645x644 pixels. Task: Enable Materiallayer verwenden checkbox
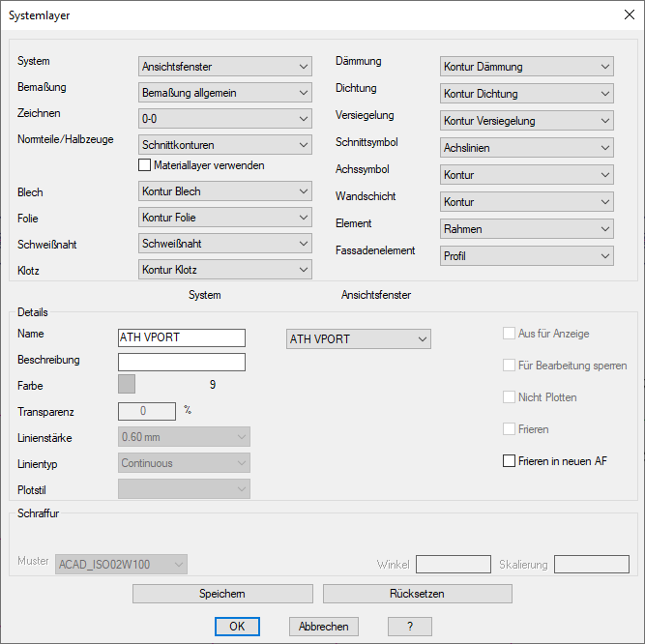145,165
